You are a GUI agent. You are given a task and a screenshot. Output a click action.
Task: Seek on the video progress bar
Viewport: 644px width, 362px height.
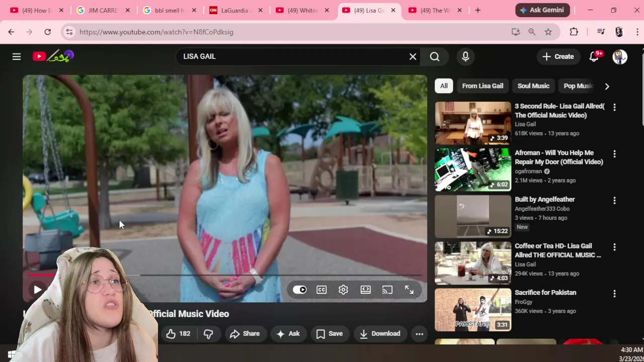(x=224, y=275)
